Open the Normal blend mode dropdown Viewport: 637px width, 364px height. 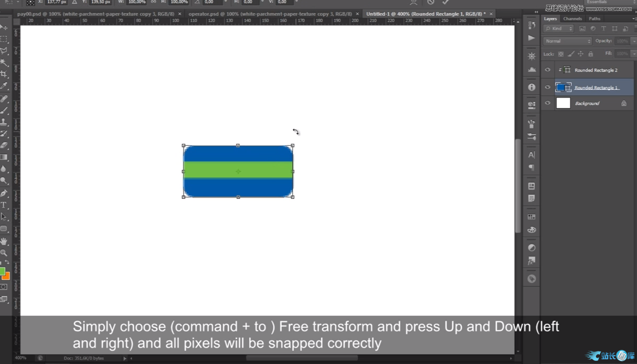[x=567, y=41]
